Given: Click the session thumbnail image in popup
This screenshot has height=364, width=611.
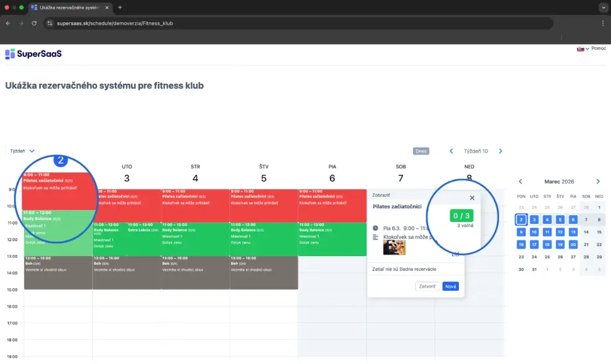Looking at the screenshot, I should coord(394,247).
